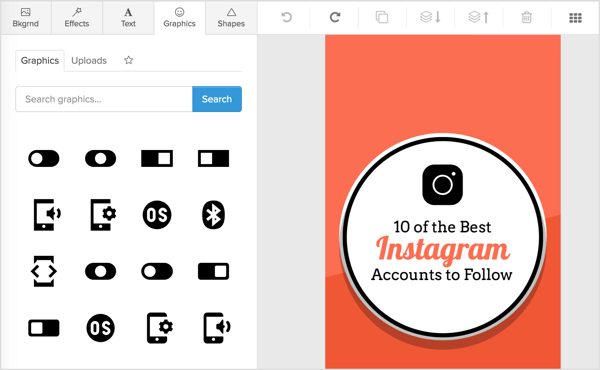Add the top-row solid pill toggle graphic
The image size is (600, 370).
click(x=100, y=158)
